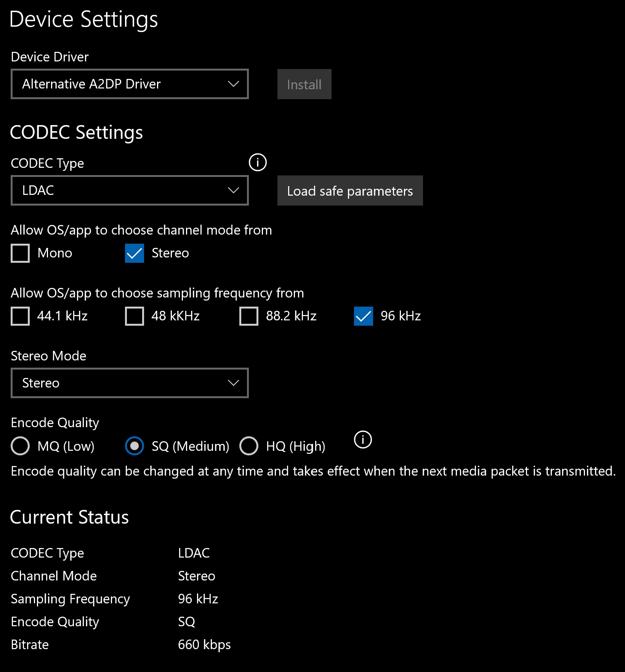
Task: Select MQ (Low) encode quality
Action: tap(20, 446)
